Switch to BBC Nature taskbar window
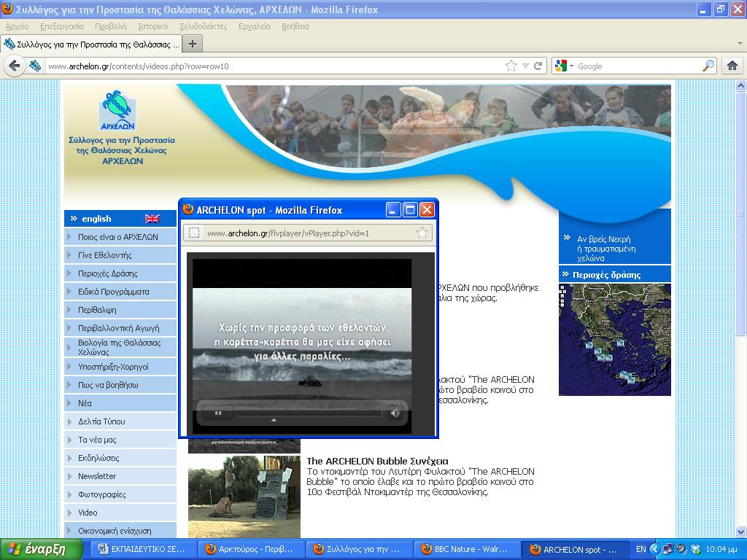The height and width of the screenshot is (560, 747). [x=467, y=549]
